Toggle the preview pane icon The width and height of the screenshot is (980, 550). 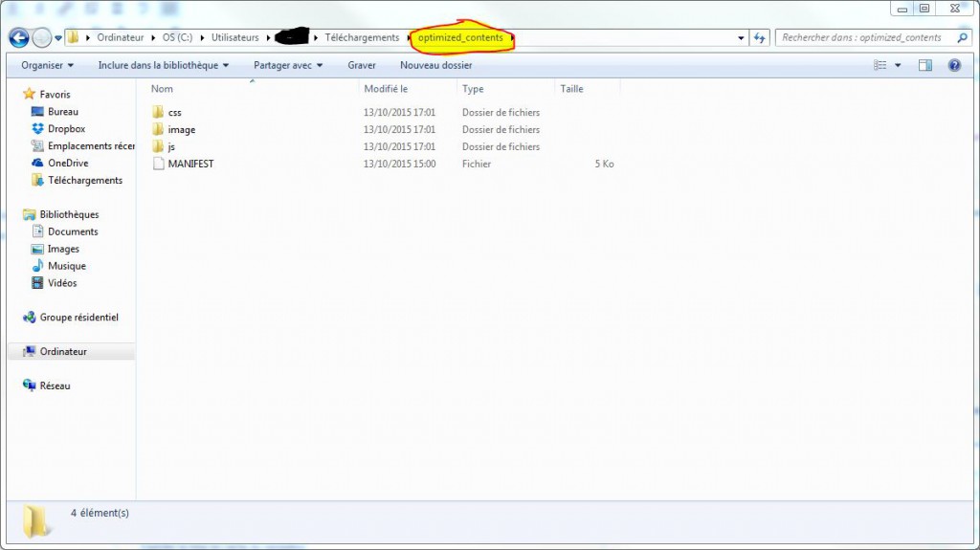pos(925,65)
